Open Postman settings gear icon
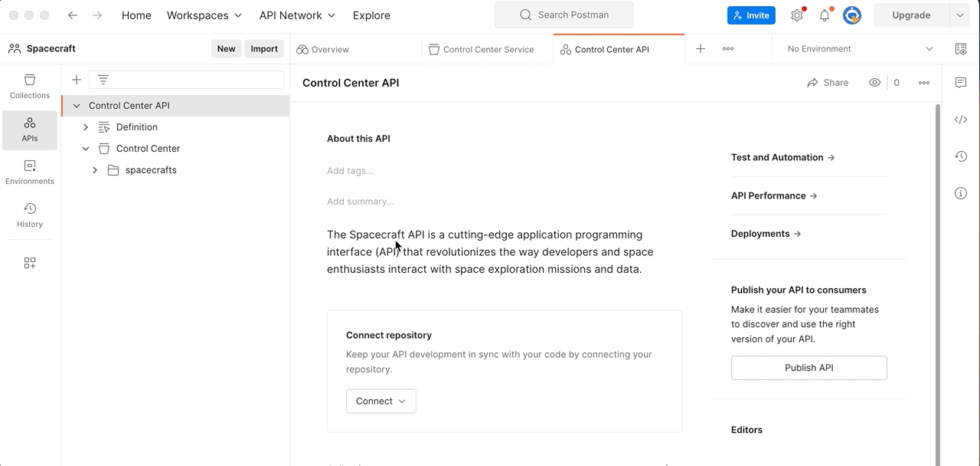 pos(796,15)
